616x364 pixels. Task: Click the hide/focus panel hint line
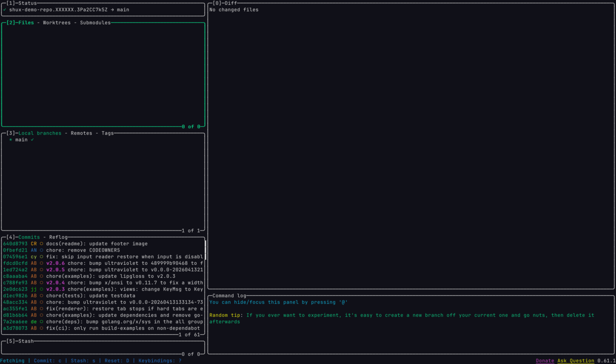[279, 302]
